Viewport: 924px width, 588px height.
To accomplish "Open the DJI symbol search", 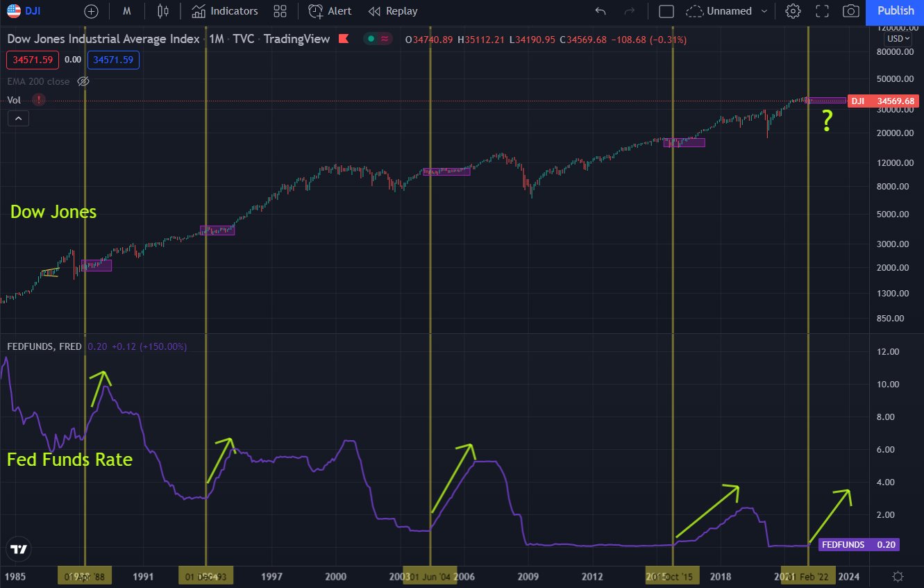I will point(24,11).
